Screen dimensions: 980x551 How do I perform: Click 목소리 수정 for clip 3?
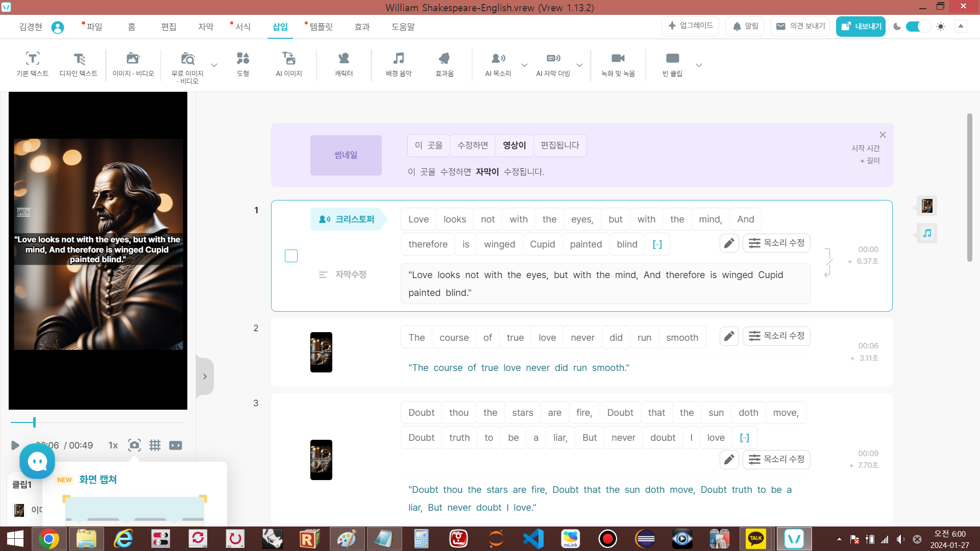tap(776, 460)
